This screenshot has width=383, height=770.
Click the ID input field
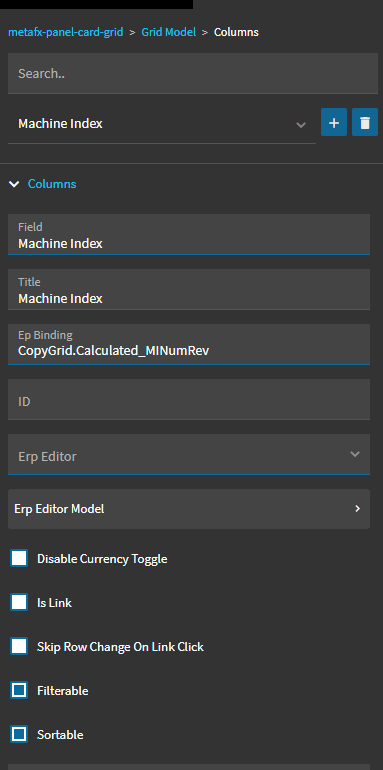click(189, 399)
